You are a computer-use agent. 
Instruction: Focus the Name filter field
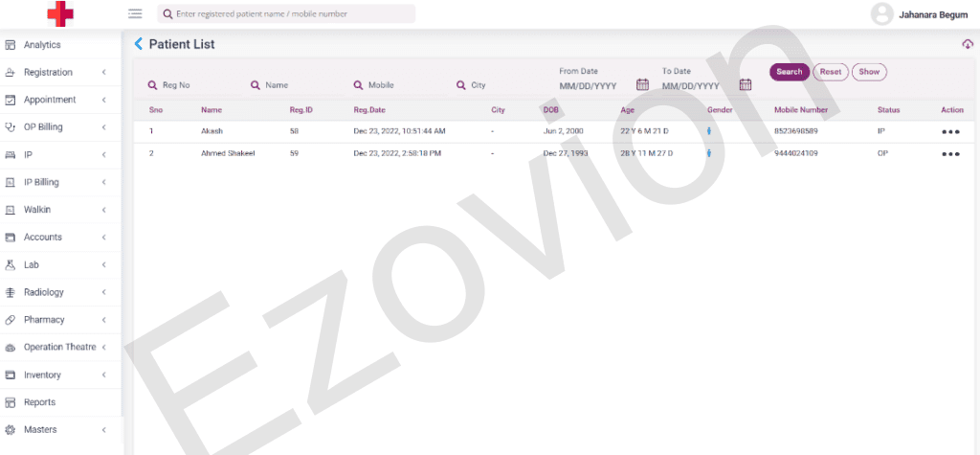tap(297, 85)
